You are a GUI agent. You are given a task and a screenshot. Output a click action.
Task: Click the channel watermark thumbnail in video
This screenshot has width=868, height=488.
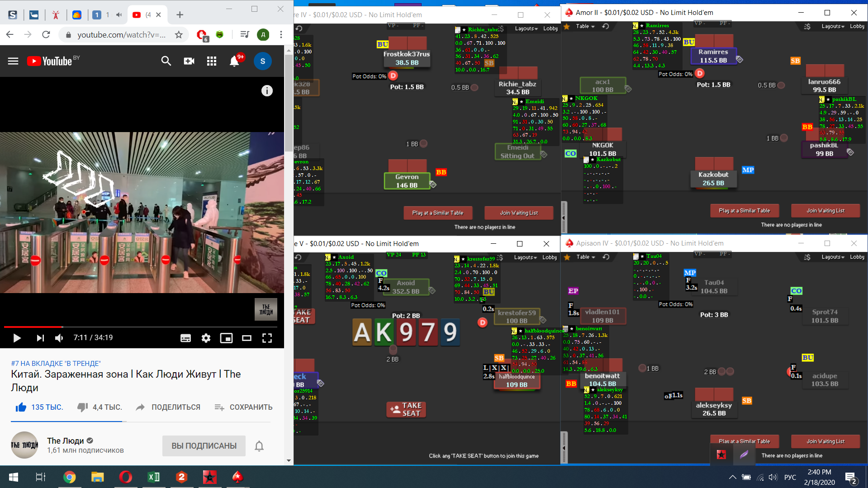266,309
